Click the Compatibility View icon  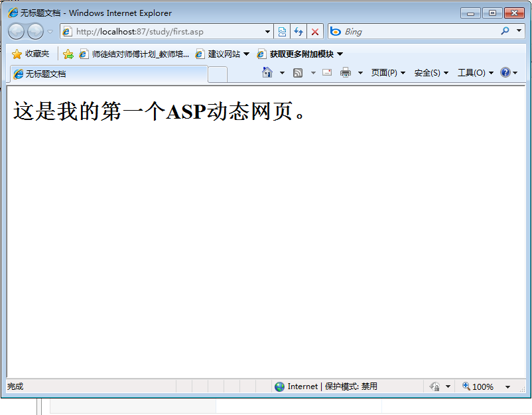[282, 31]
